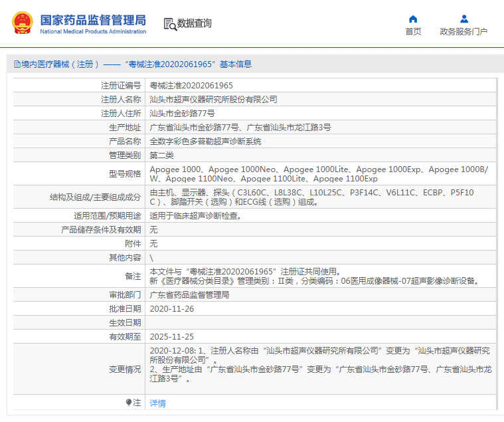Click the 首页 home icon
The height and width of the screenshot is (422, 504).
[413, 19]
